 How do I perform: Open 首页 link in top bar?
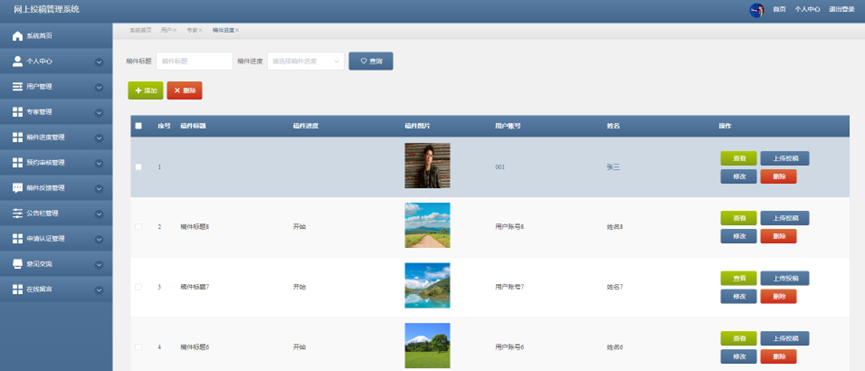point(779,10)
